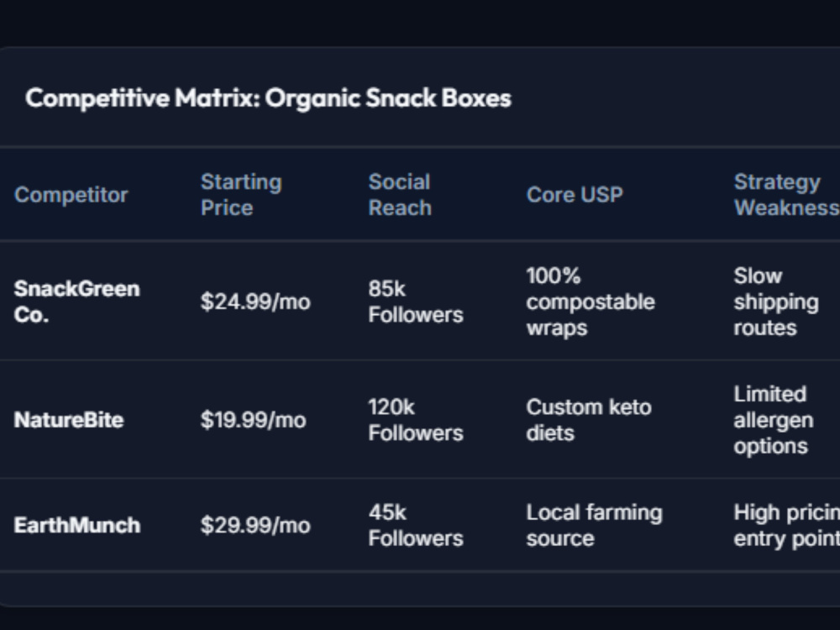Click the Local farming source cell
The width and height of the screenshot is (840, 630).
pyautogui.click(x=594, y=526)
